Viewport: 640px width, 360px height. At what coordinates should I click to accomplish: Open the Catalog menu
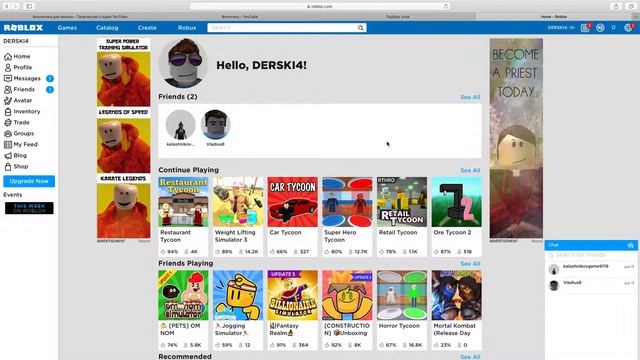[x=107, y=28]
